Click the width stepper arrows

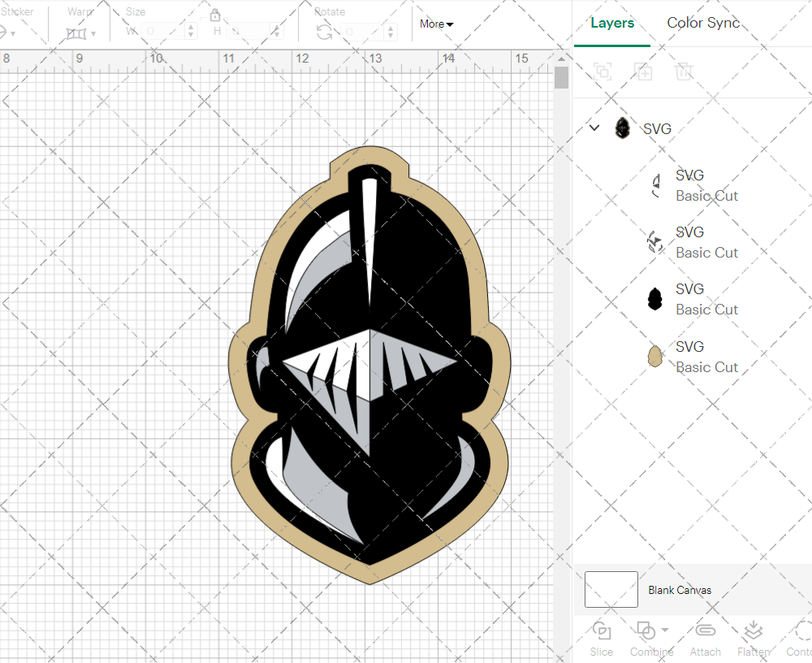[x=191, y=32]
